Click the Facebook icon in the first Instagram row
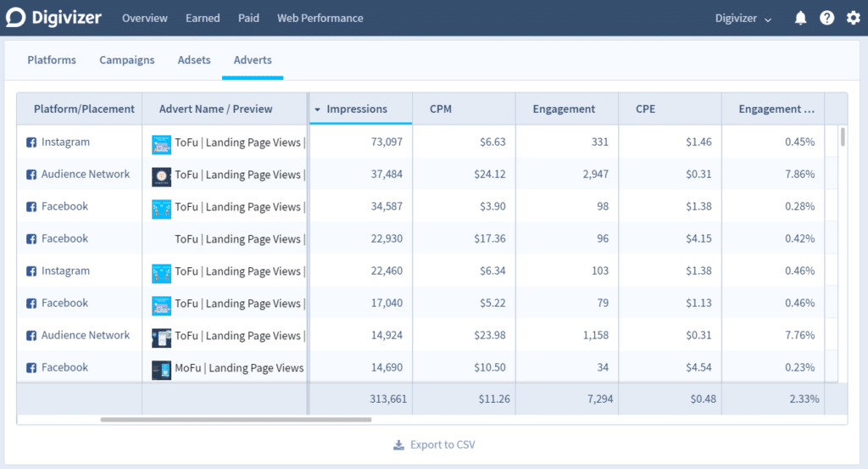868x469 pixels. pos(31,142)
